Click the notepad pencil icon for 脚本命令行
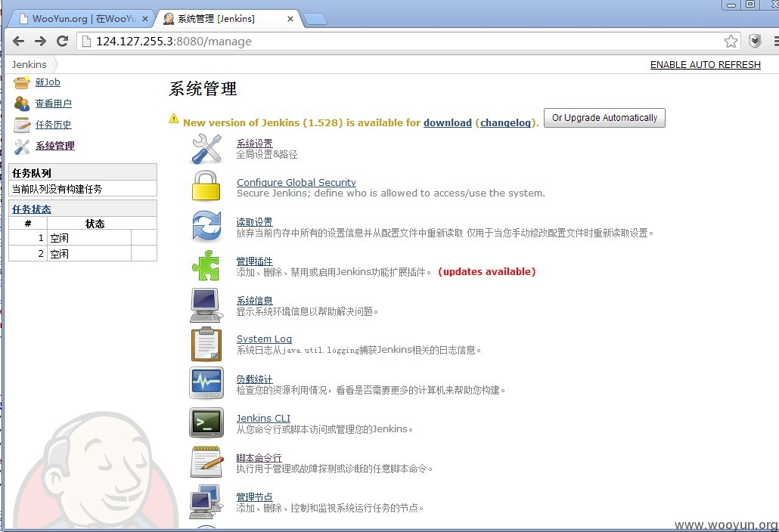The width and height of the screenshot is (779, 532). click(206, 461)
